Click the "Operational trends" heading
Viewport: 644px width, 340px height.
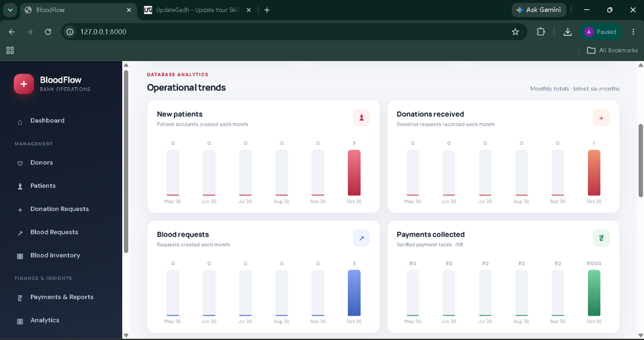tap(186, 88)
